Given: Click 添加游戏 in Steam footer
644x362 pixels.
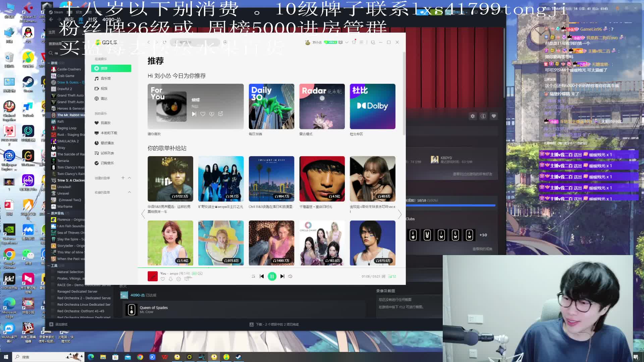Looking at the screenshot, I should 58,324.
